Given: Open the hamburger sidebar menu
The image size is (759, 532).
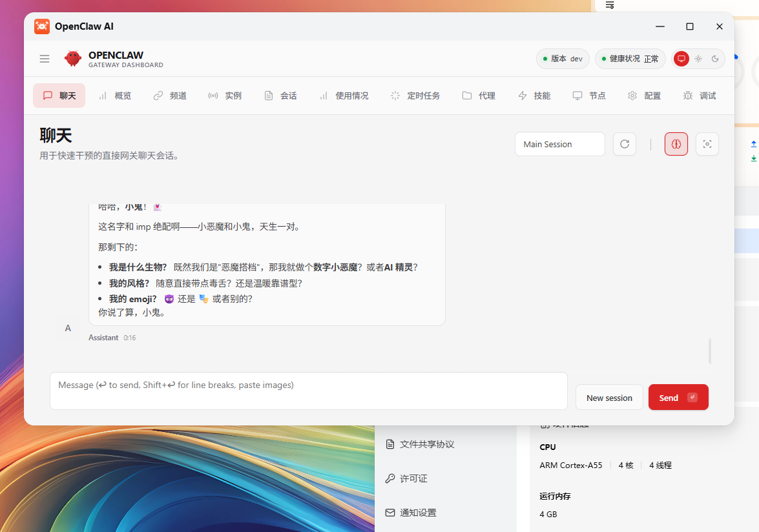Looking at the screenshot, I should [45, 59].
